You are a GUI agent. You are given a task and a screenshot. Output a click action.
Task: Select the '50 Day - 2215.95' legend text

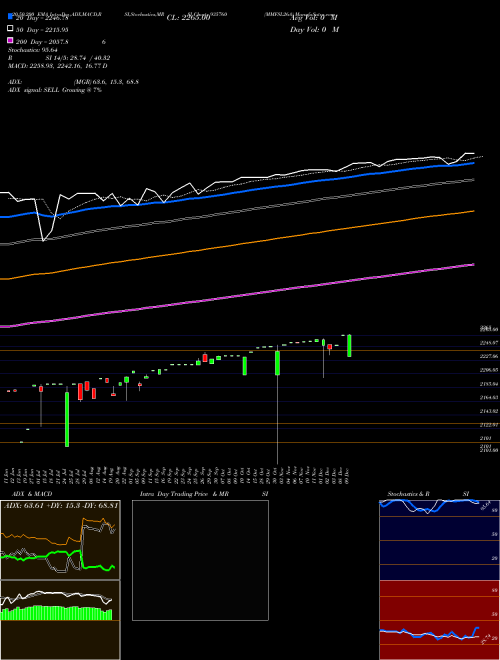(x=42, y=29)
